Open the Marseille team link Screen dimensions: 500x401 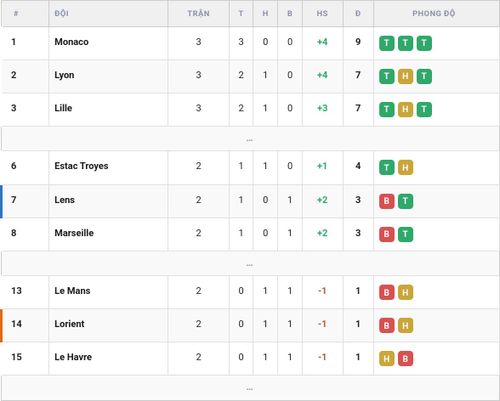click(x=74, y=233)
